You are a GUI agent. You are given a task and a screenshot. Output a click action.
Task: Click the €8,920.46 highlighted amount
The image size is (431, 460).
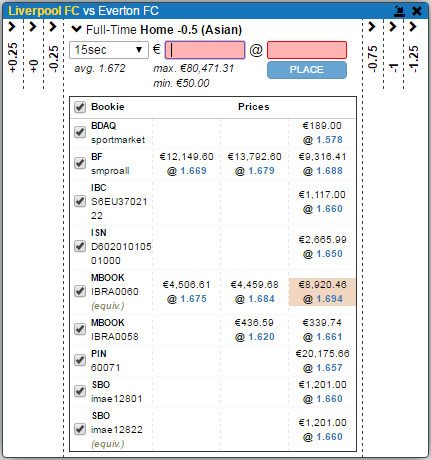[x=322, y=285]
